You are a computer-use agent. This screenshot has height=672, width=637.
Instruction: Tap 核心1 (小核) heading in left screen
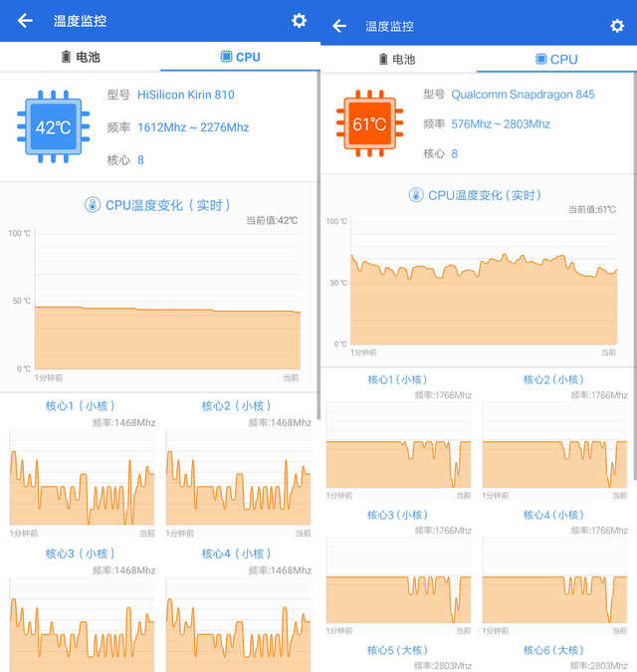coord(80,406)
